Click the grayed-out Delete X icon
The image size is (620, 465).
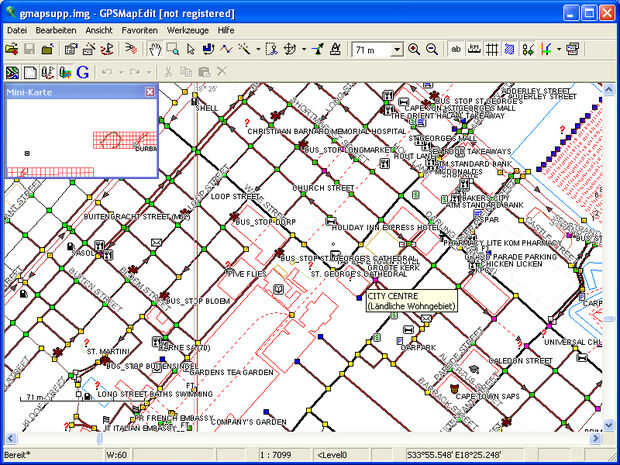(221, 72)
